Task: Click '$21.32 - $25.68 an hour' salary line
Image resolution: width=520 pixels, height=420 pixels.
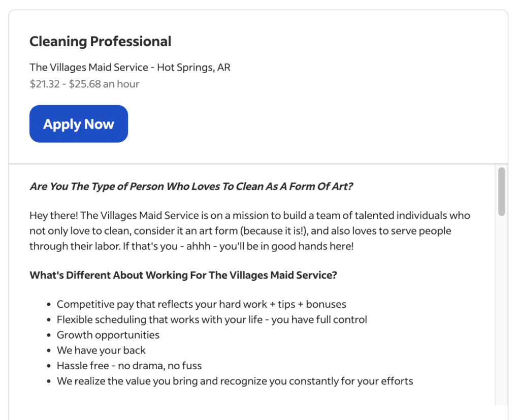Action: coord(84,84)
